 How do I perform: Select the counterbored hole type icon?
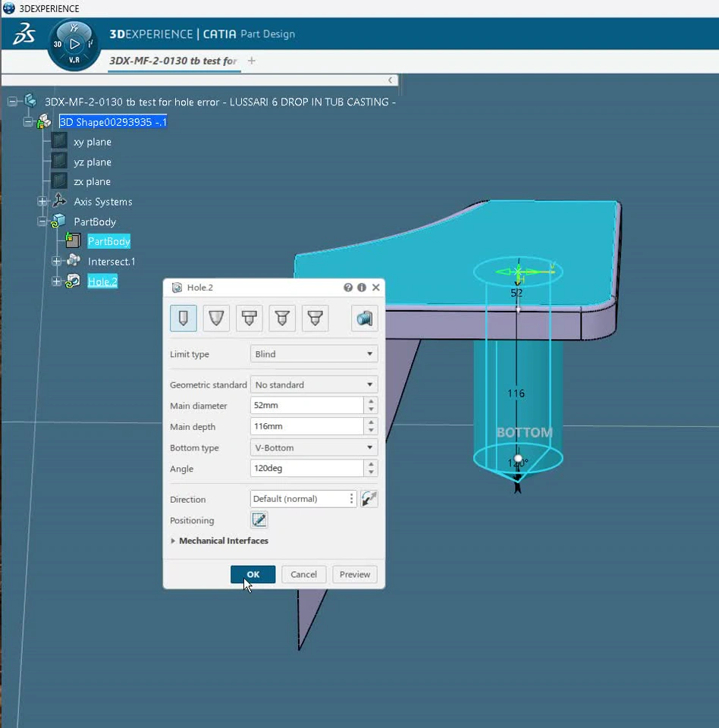(x=250, y=318)
